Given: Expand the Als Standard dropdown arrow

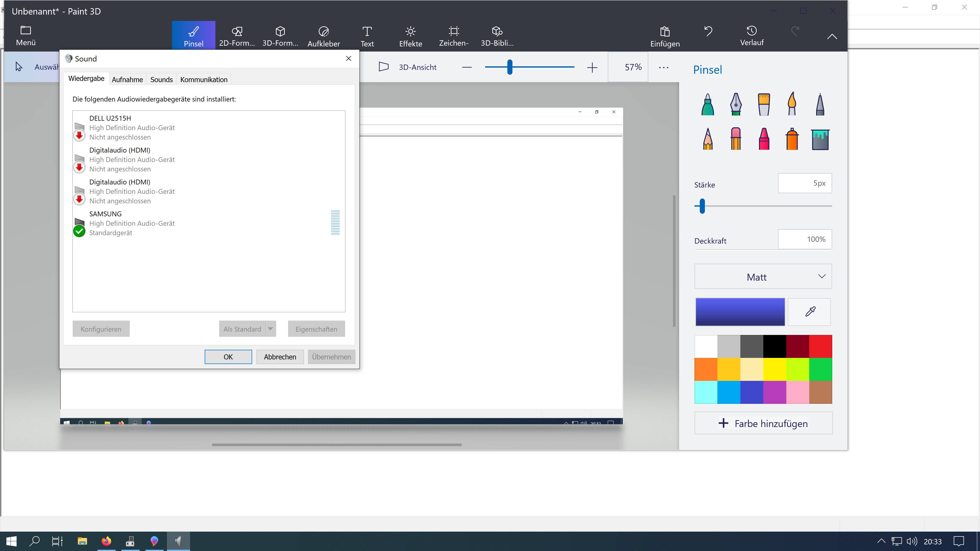Looking at the screenshot, I should click(x=271, y=329).
